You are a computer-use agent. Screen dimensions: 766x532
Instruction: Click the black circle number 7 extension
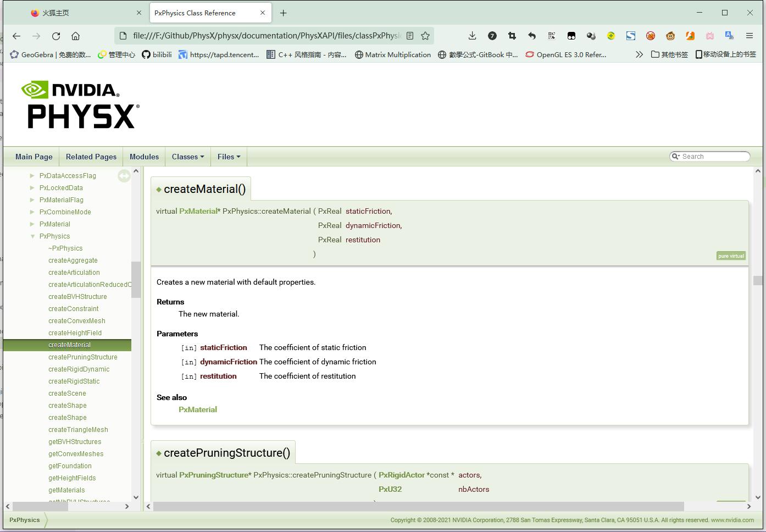[x=492, y=36]
